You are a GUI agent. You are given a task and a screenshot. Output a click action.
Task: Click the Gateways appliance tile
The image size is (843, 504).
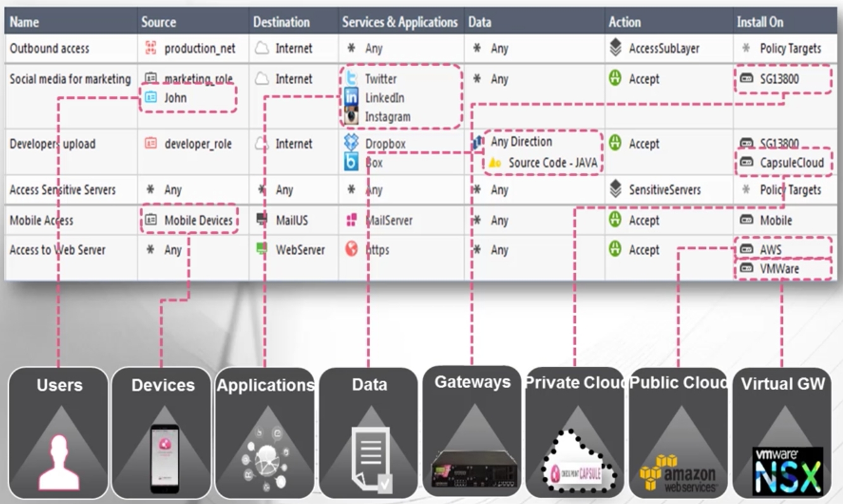pos(472,431)
